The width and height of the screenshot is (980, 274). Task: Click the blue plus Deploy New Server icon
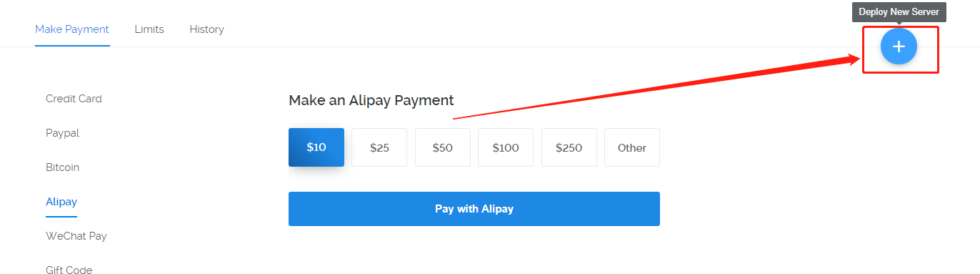coord(899,47)
